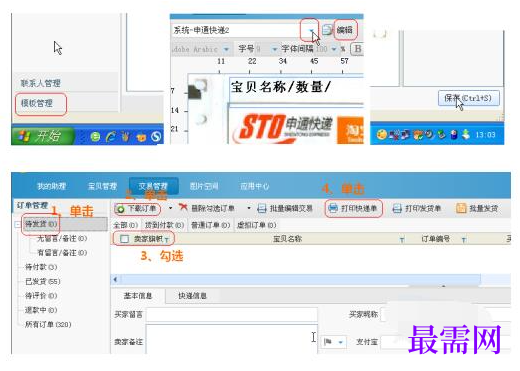Show the 全部 (0) order filter tab

click(x=126, y=225)
